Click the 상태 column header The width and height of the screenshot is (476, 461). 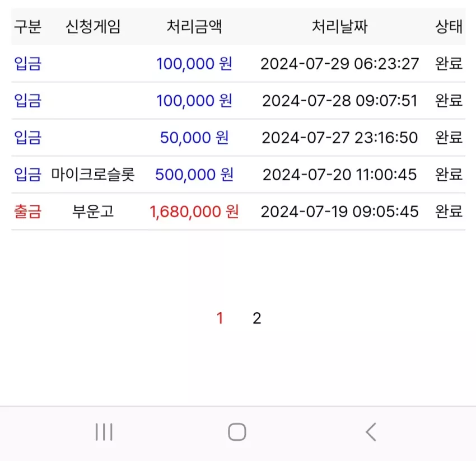[x=449, y=26]
